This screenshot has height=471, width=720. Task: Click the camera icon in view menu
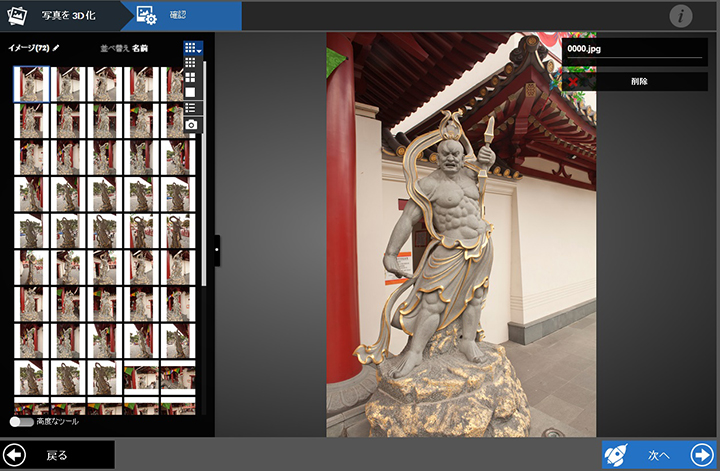coord(191,125)
